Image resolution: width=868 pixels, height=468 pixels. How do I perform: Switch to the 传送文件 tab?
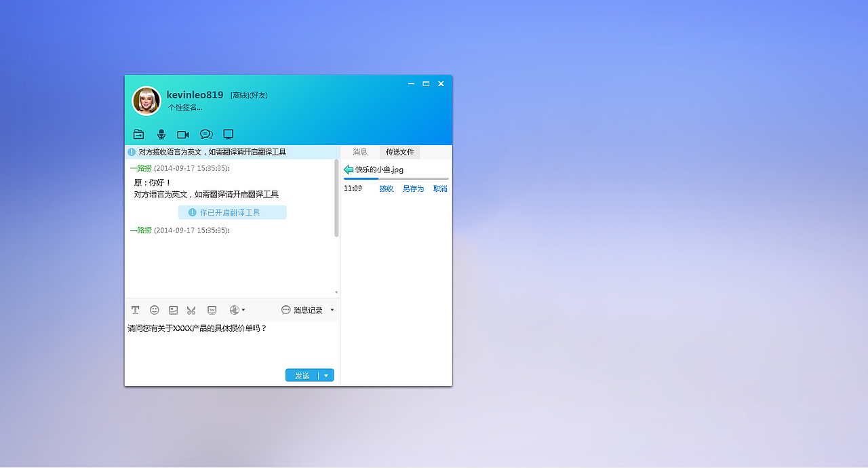click(x=399, y=152)
